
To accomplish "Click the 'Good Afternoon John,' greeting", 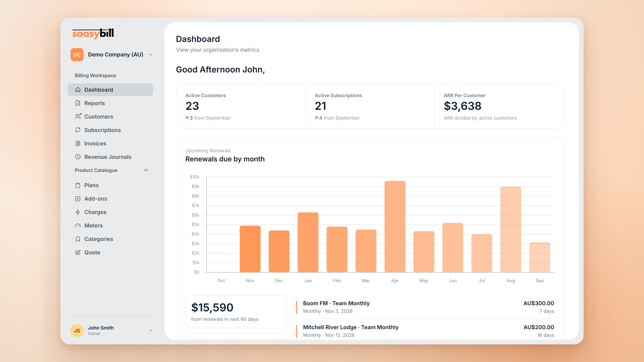I will pyautogui.click(x=220, y=70).
